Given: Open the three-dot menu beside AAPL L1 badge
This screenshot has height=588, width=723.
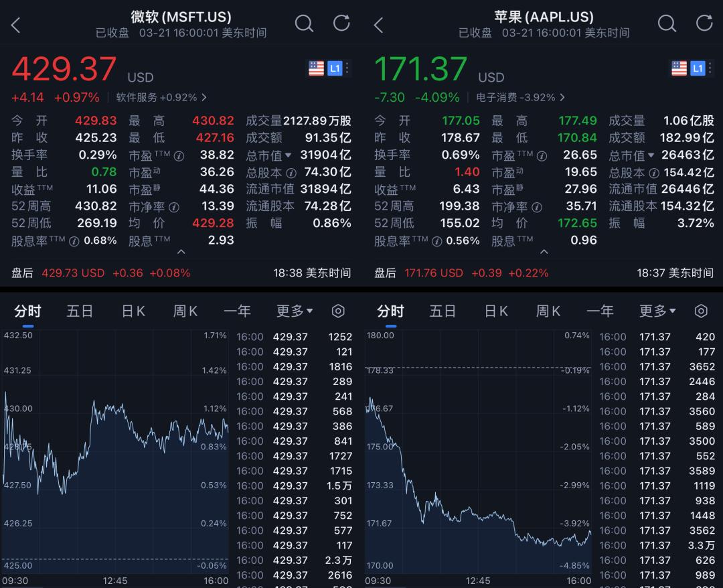Looking at the screenshot, I should point(710,68).
